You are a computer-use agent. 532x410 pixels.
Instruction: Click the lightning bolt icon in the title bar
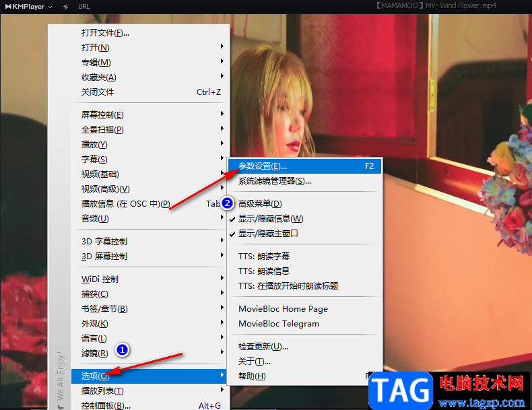[x=65, y=7]
